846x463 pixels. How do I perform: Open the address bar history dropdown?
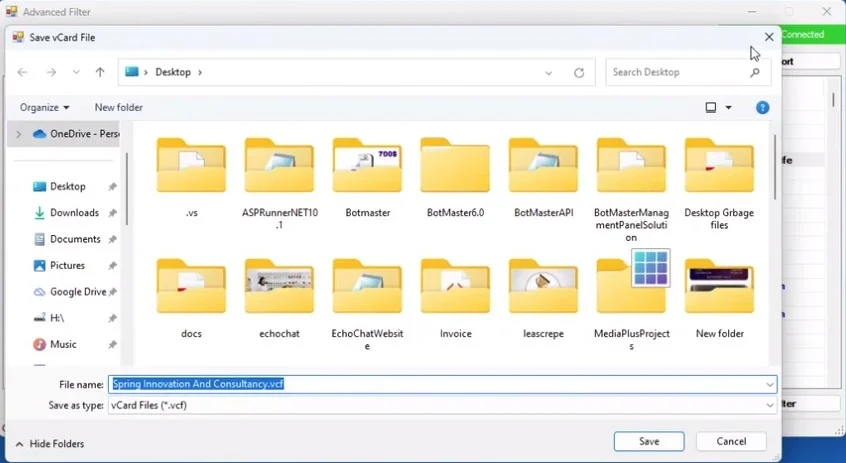click(x=549, y=72)
